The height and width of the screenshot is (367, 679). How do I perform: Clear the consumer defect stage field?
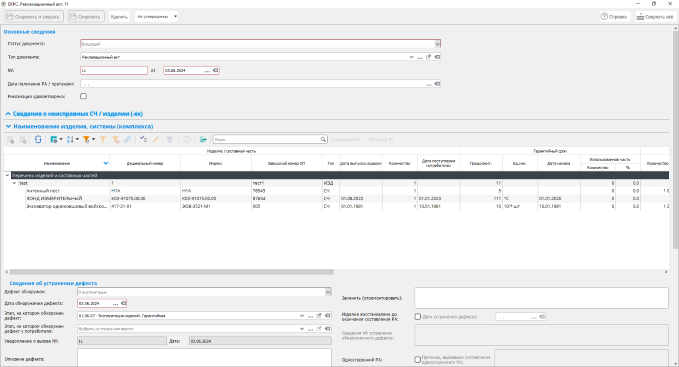point(327,329)
